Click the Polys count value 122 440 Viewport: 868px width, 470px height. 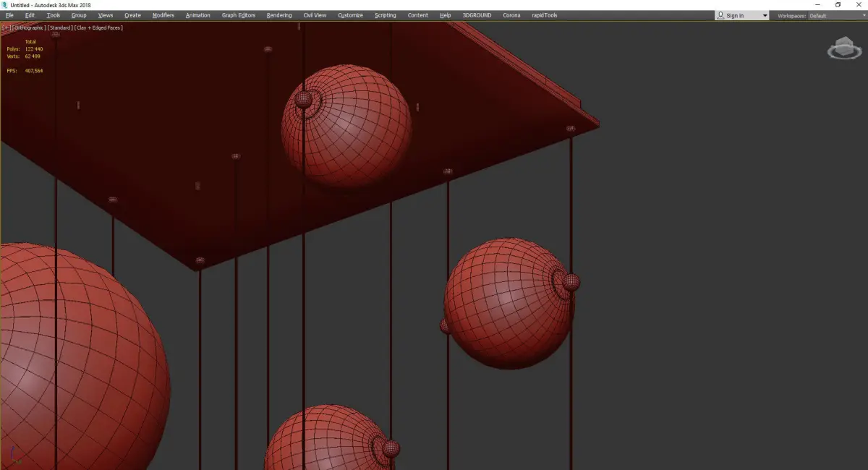coord(34,49)
